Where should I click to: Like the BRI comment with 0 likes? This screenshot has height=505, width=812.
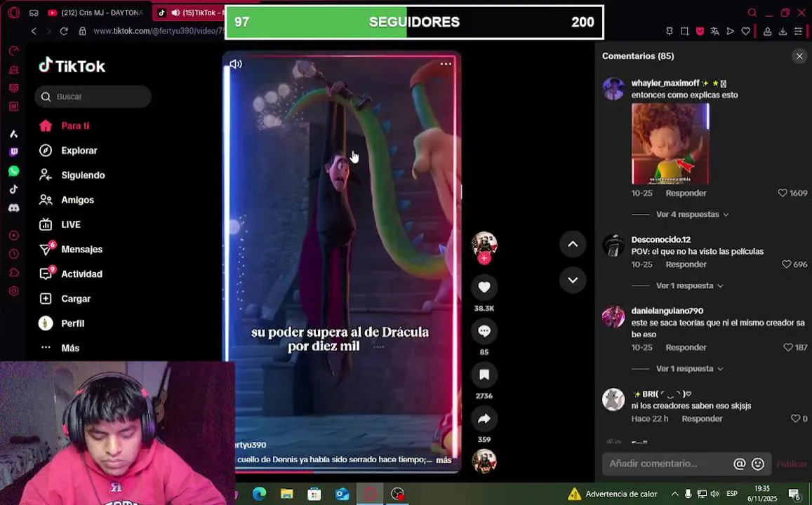[x=795, y=419]
